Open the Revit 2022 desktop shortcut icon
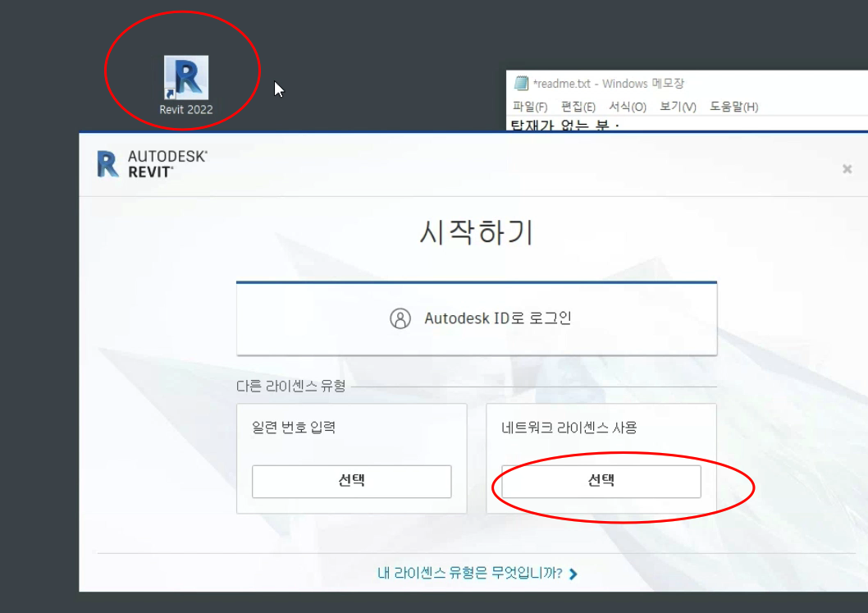The image size is (868, 613). (x=186, y=77)
